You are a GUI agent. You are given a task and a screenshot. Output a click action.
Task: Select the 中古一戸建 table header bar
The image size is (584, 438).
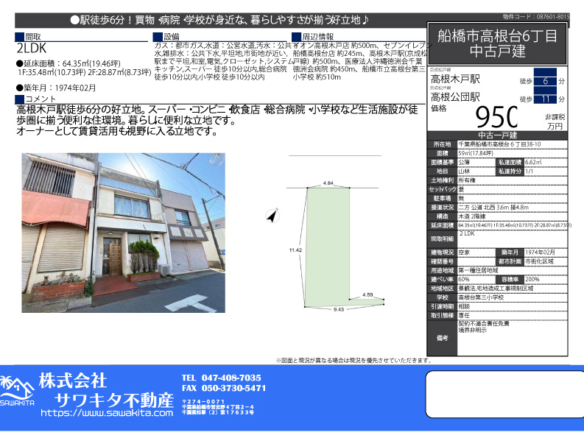tap(497, 135)
